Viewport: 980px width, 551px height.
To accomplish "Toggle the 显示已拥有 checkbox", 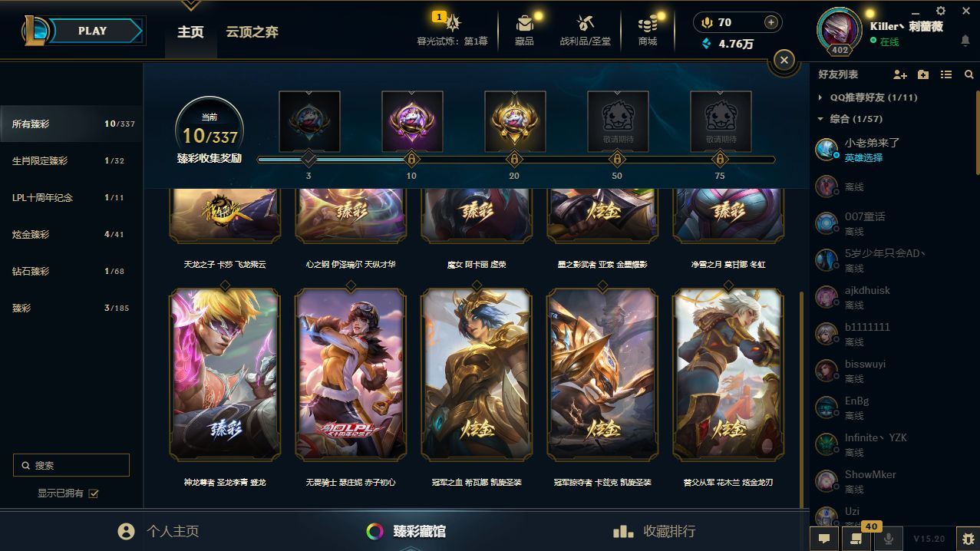I will click(x=94, y=493).
